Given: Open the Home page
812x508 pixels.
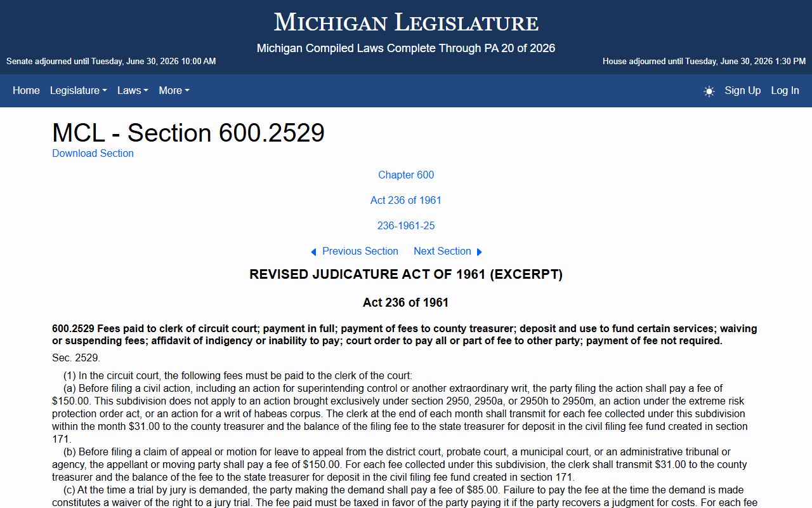Looking at the screenshot, I should [x=26, y=90].
